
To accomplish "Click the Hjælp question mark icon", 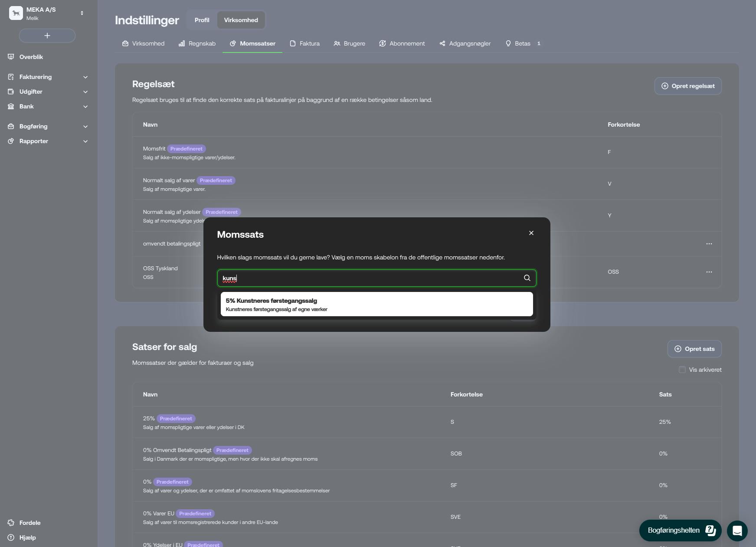I will pyautogui.click(x=11, y=537).
